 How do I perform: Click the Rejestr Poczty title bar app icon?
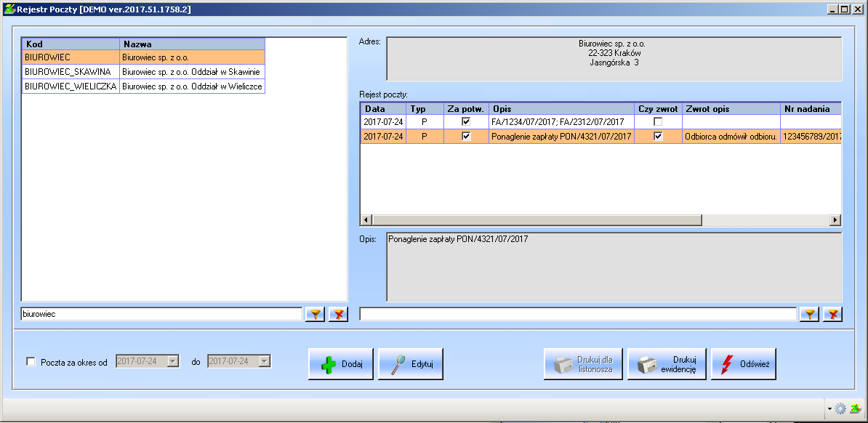point(9,9)
